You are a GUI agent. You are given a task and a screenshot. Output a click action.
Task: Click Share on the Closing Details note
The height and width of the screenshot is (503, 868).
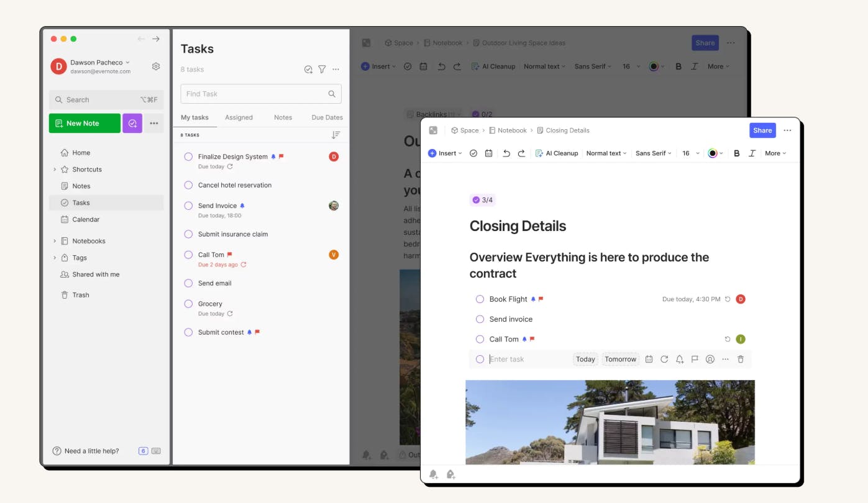click(762, 130)
